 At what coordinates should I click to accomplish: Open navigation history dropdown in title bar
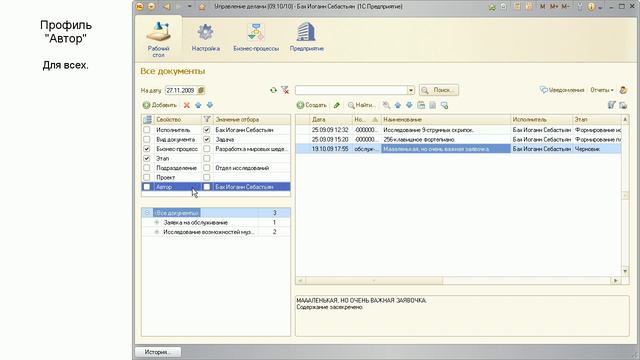190,7
